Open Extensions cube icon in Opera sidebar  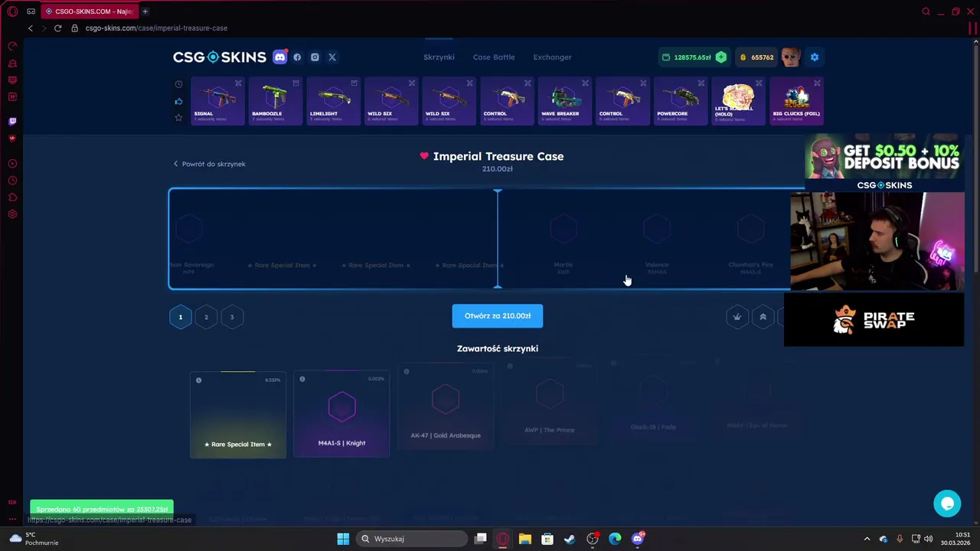tap(12, 197)
